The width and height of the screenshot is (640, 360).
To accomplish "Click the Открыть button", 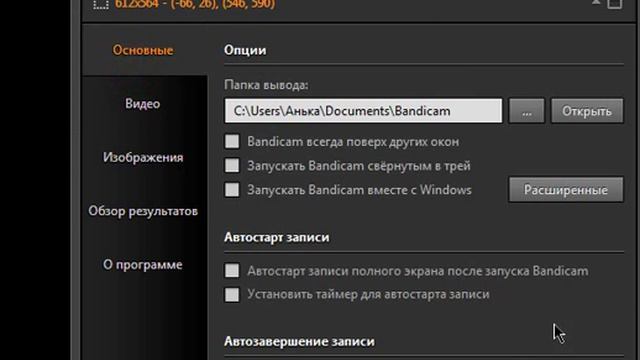I will [587, 111].
